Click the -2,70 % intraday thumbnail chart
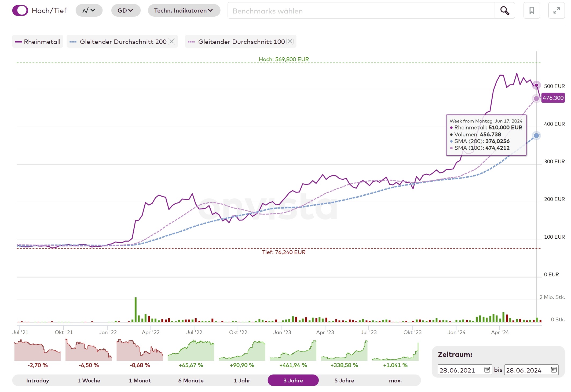Viewport: 571px width, 392px height. coord(38,350)
